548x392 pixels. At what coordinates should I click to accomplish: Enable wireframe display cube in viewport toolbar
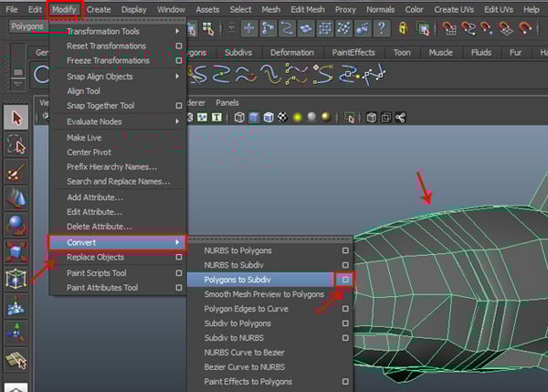(239, 117)
